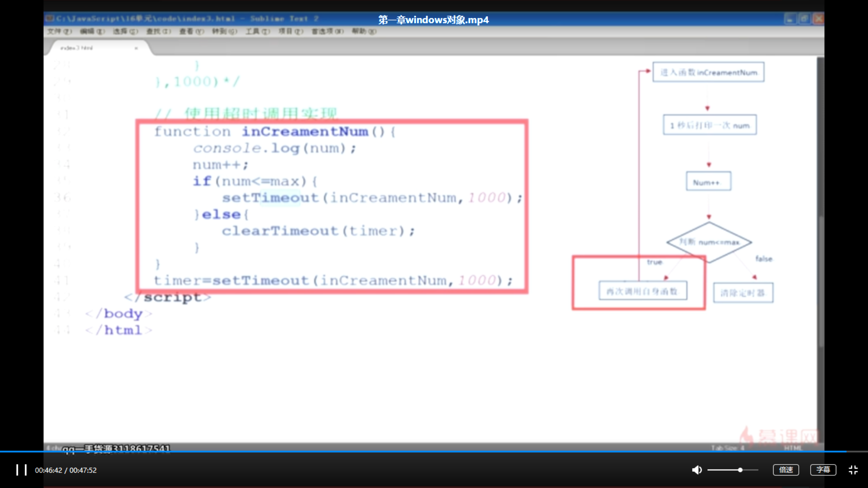Open the 选择 (Selection) menu
This screenshot has height=488, width=868.
point(125,31)
